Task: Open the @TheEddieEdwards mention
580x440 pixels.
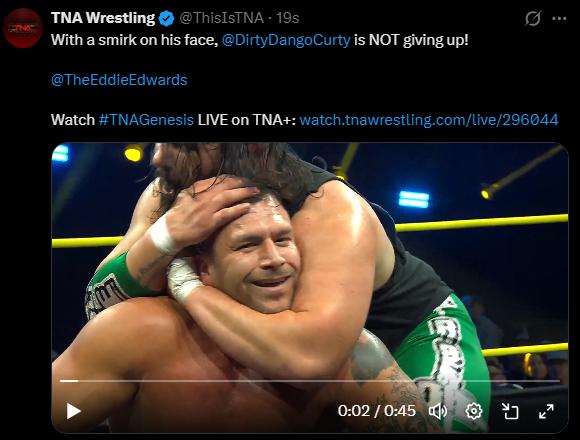Action: [x=119, y=80]
